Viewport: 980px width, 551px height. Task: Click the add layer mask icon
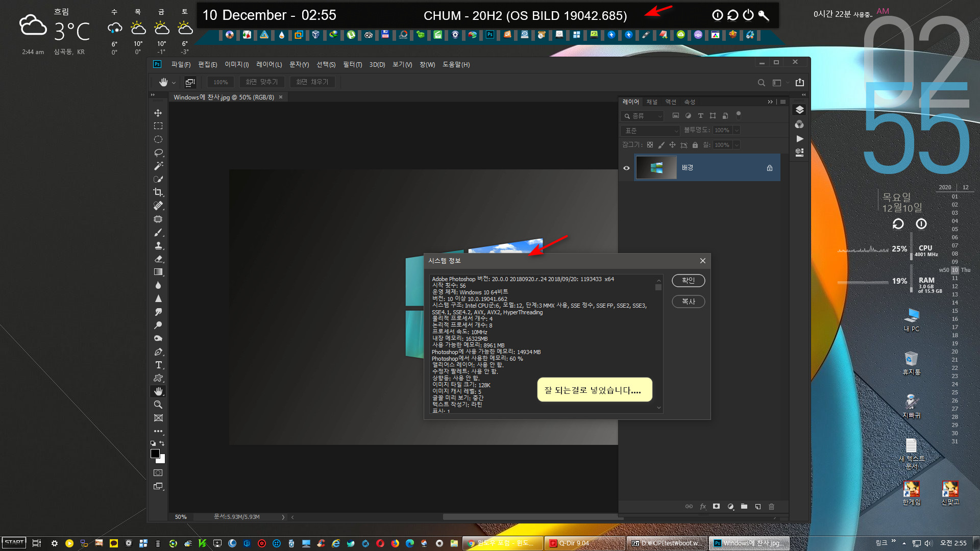pos(716,507)
